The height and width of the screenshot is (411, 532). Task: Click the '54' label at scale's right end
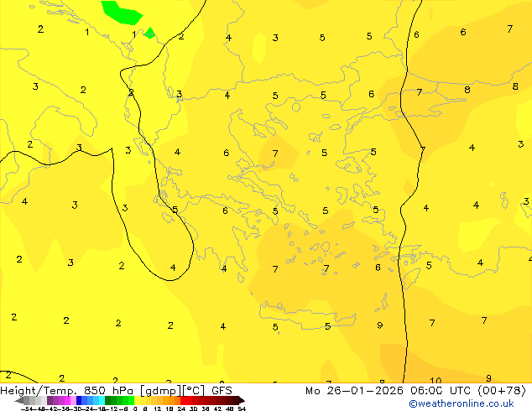click(242, 409)
